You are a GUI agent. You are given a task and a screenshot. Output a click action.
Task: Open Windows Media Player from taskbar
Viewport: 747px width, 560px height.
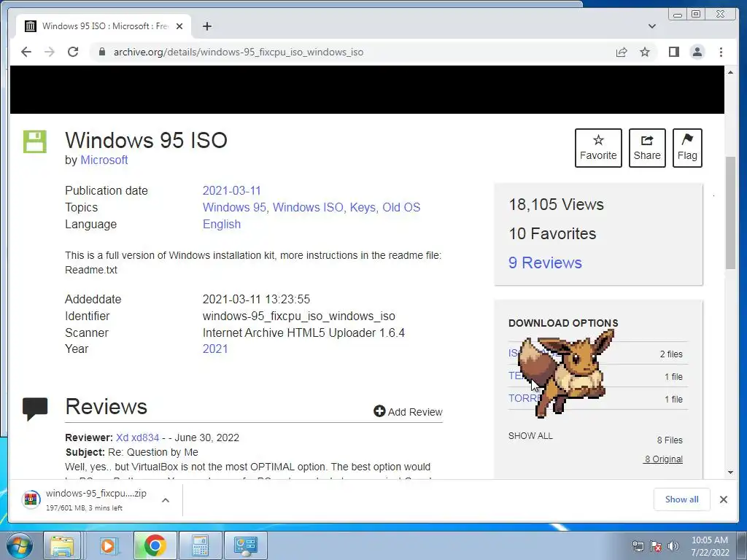click(109, 545)
